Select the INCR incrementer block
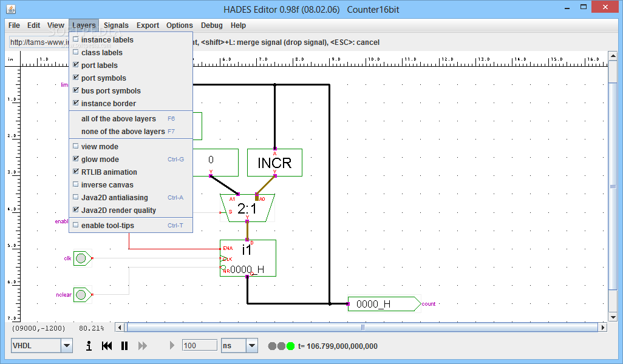 tap(274, 163)
